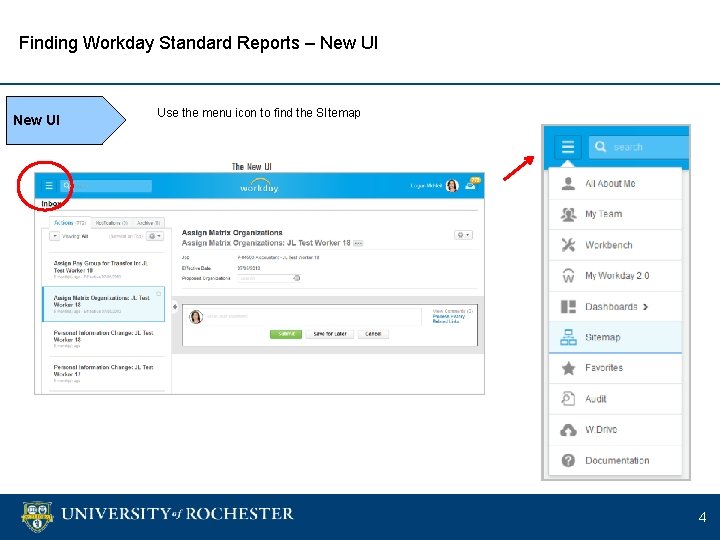This screenshot has width=720, height=540.
Task: Select the Sitemap hierarchy icon
Action: [568, 337]
